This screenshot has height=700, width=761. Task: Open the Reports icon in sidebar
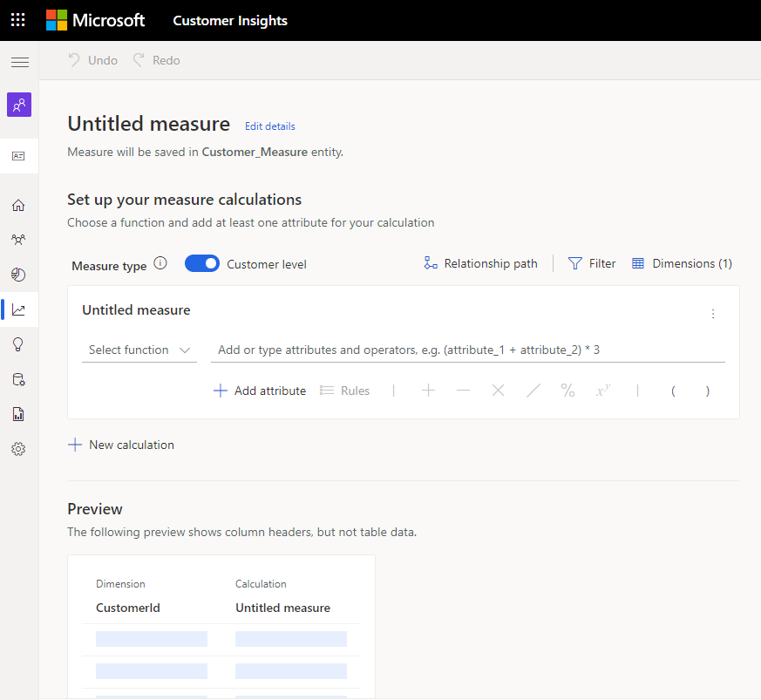point(18,415)
